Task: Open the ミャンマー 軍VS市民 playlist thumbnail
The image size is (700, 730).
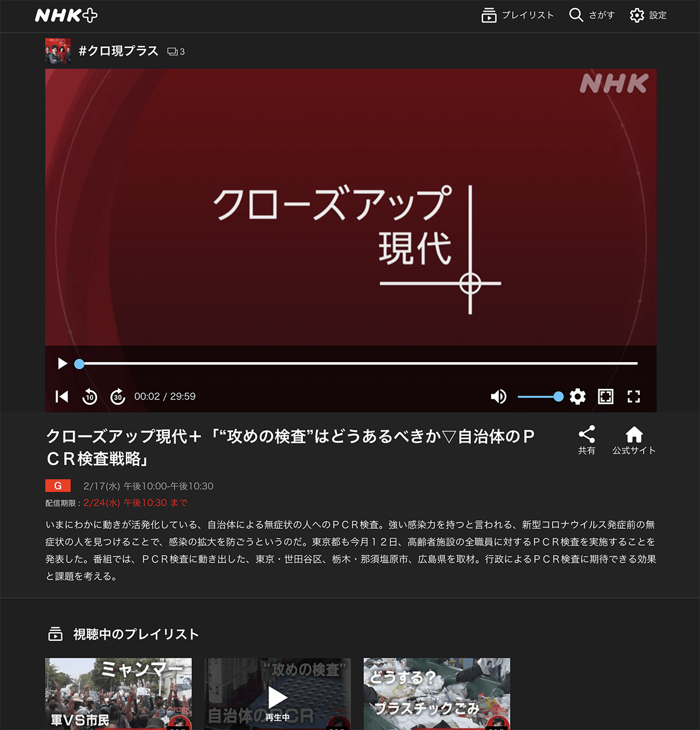Action: [x=118, y=694]
